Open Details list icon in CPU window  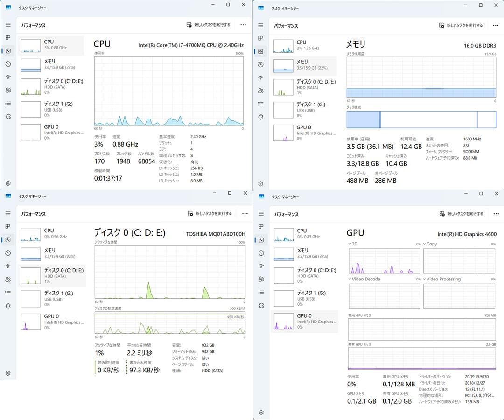point(8,103)
